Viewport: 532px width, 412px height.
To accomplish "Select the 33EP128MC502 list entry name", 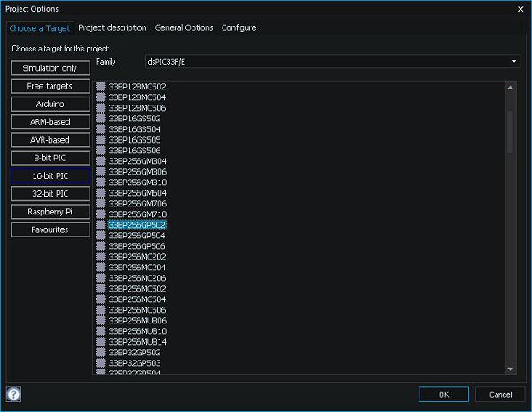I will coord(137,87).
